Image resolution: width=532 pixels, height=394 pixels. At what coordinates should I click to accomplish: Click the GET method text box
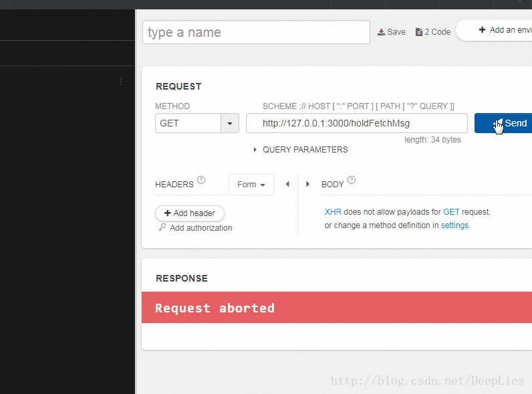188,124
